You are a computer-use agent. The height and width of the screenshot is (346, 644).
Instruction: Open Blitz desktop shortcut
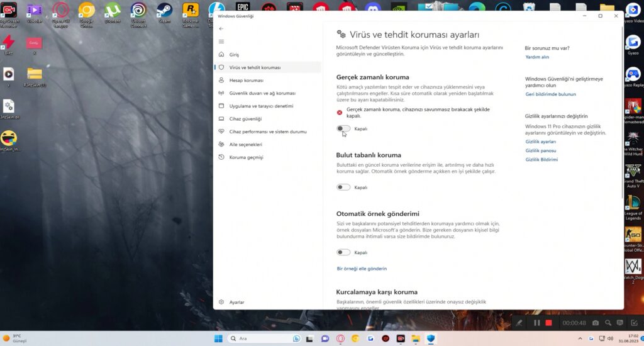9,45
